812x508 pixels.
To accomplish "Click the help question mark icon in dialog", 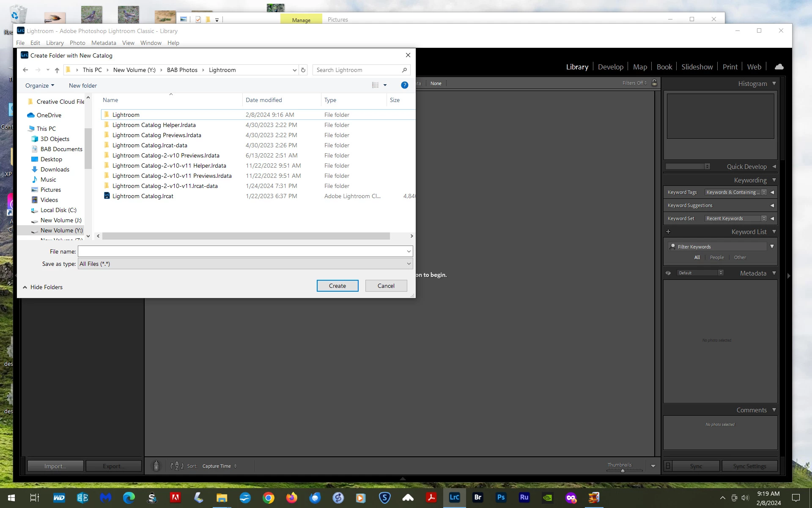I will [x=404, y=85].
